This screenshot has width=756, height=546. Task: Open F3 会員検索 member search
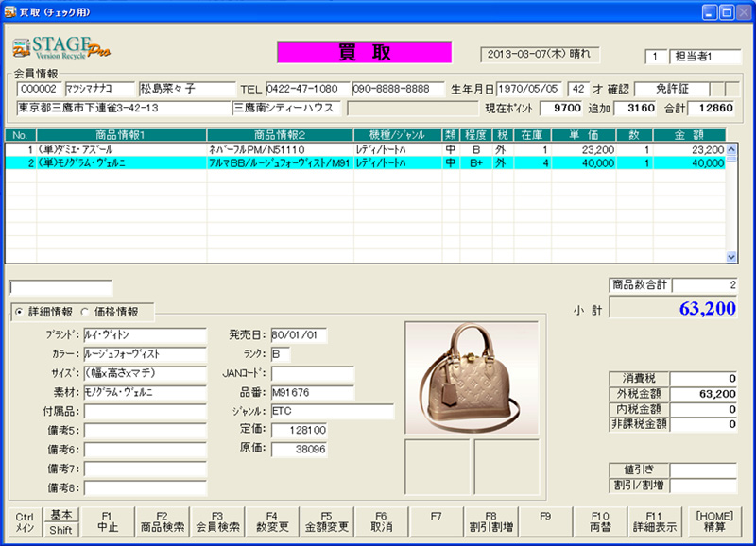216,521
